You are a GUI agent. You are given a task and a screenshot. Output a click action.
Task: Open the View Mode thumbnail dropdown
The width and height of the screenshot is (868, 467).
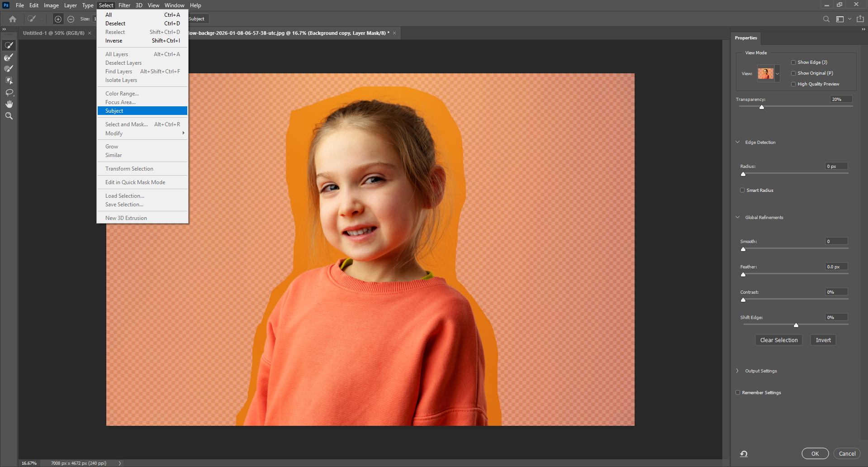click(777, 73)
